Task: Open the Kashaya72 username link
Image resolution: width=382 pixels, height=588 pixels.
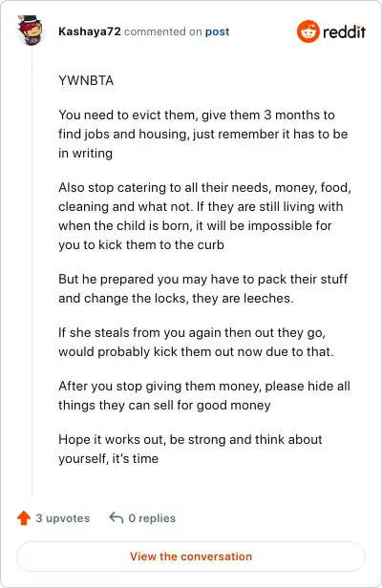Action: tap(90, 31)
